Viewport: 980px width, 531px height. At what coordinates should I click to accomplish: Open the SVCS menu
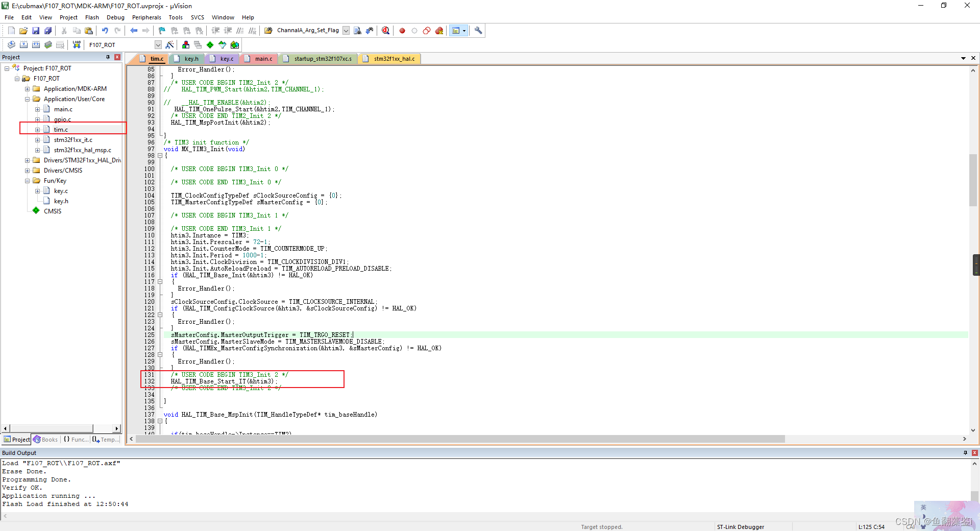click(198, 17)
